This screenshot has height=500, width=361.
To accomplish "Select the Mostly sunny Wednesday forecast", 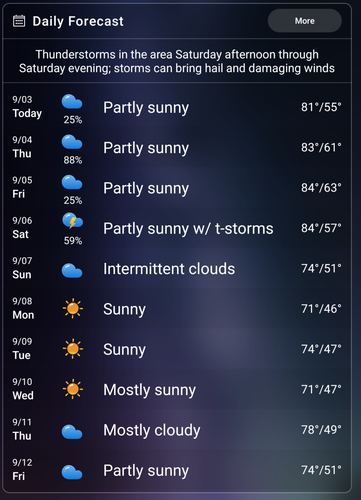I will pos(149,390).
